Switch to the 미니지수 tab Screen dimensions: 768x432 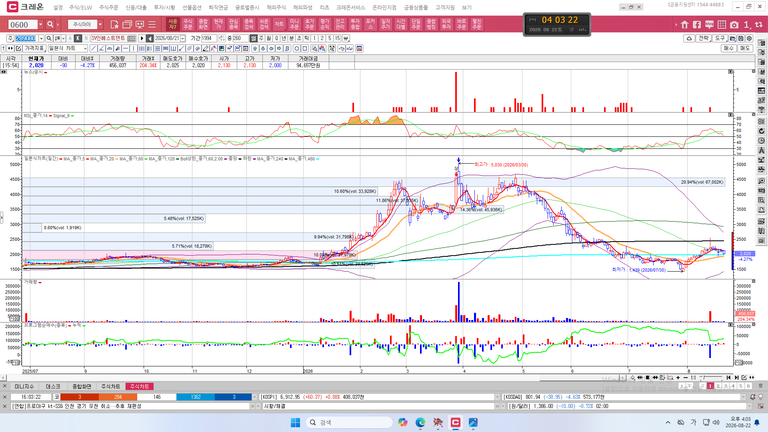click(x=24, y=386)
